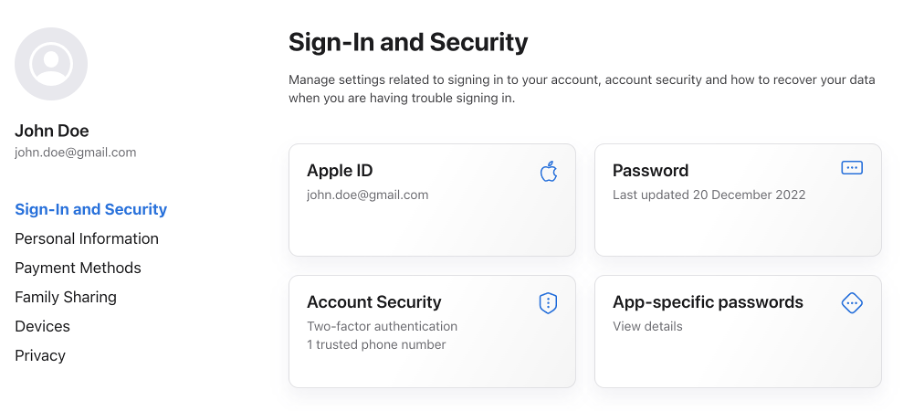904x412 pixels.
Task: Click the shield icon in Account Security card
Action: (x=548, y=303)
